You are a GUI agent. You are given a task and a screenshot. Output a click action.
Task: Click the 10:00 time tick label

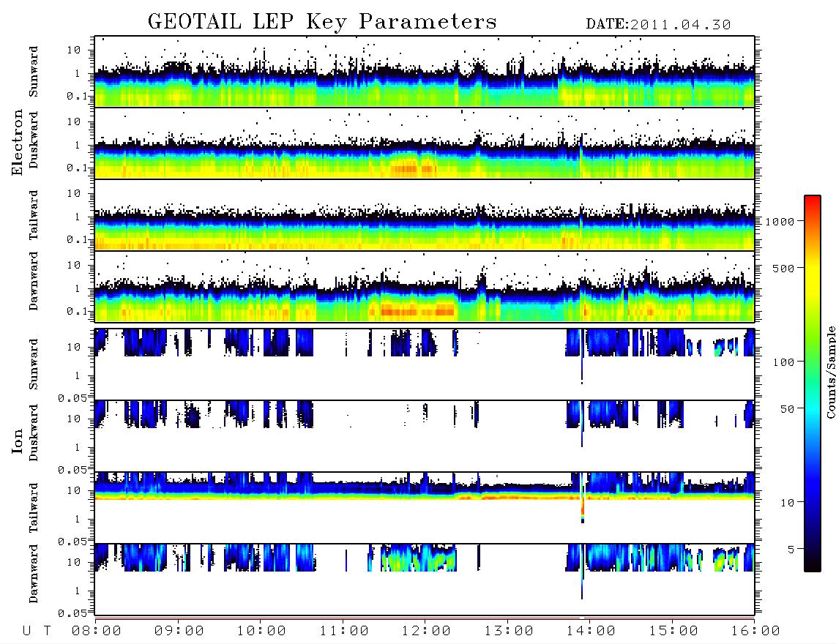(x=261, y=631)
